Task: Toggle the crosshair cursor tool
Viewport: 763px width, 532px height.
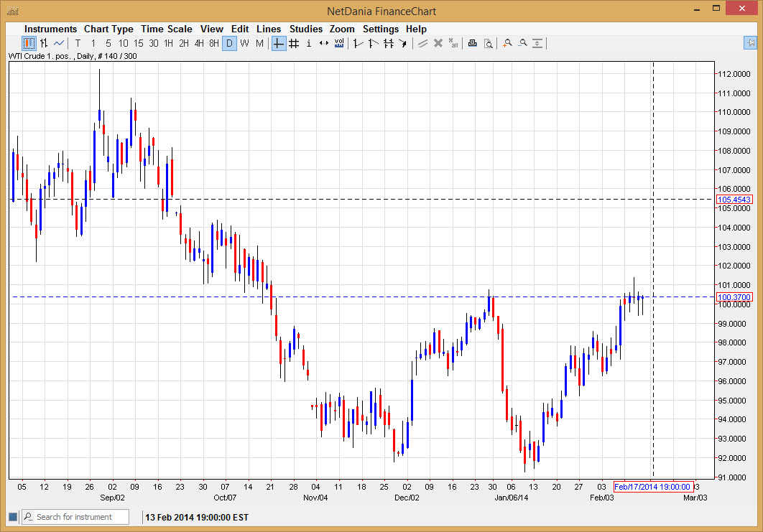Action: coord(279,43)
